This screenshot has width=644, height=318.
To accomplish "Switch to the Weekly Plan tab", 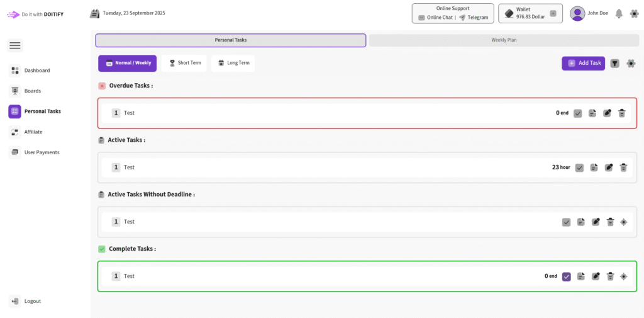I will click(x=504, y=40).
